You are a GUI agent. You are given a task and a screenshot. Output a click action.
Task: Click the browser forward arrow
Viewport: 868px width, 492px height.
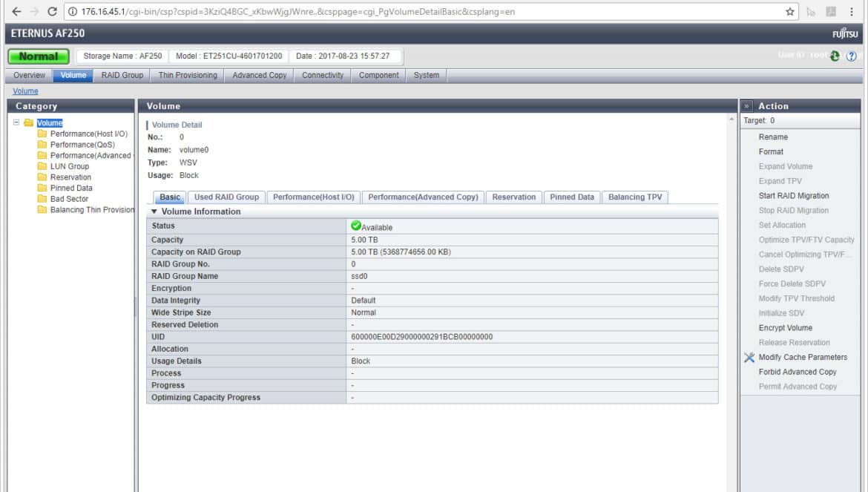tap(34, 12)
